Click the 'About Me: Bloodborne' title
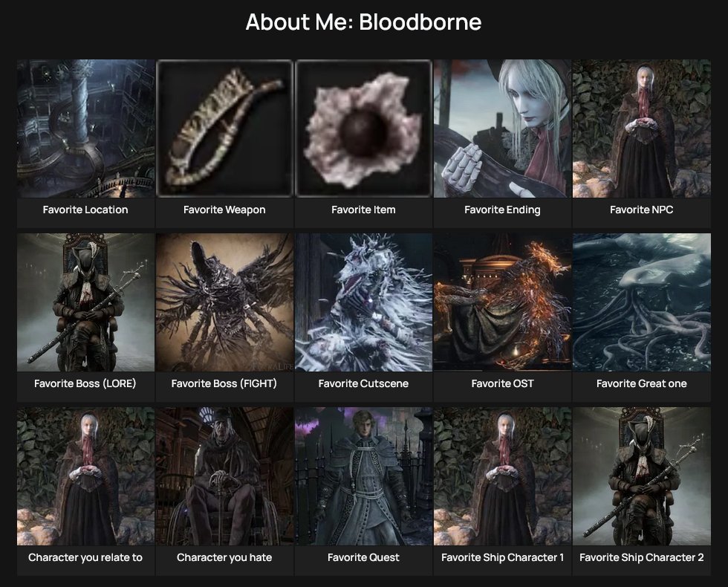The height and width of the screenshot is (587, 728). tap(363, 22)
